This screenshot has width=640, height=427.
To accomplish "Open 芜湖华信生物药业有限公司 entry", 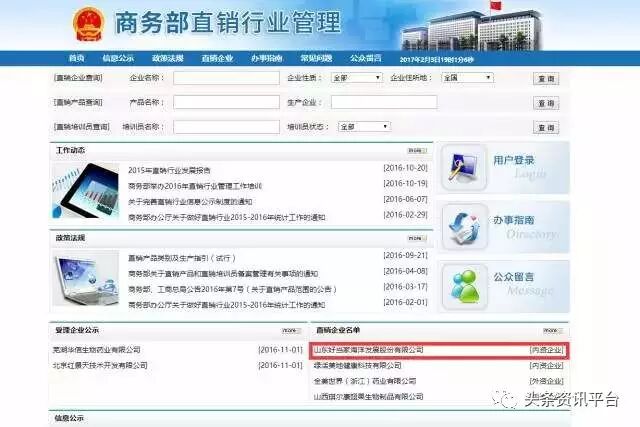I will tap(97, 350).
